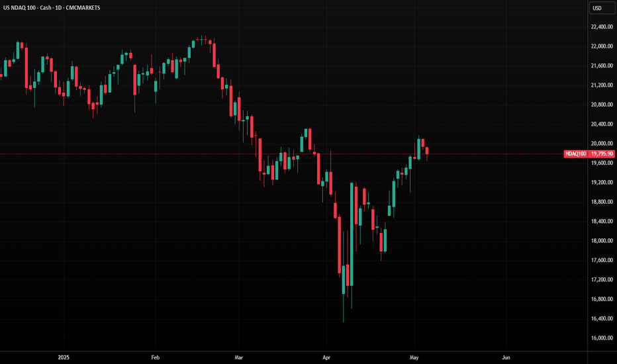Screen dimensions: 617x364
Task: Click the 19,200.00 price axis label
Action: tap(602, 183)
